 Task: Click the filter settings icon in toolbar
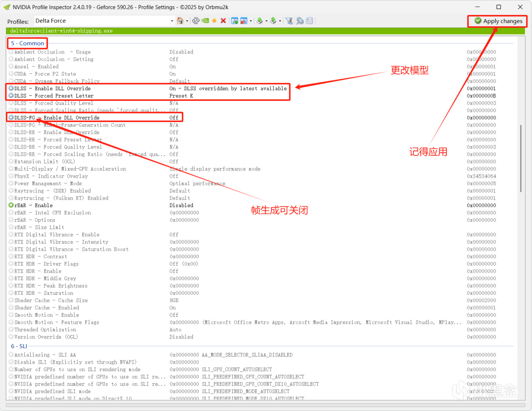click(289, 21)
